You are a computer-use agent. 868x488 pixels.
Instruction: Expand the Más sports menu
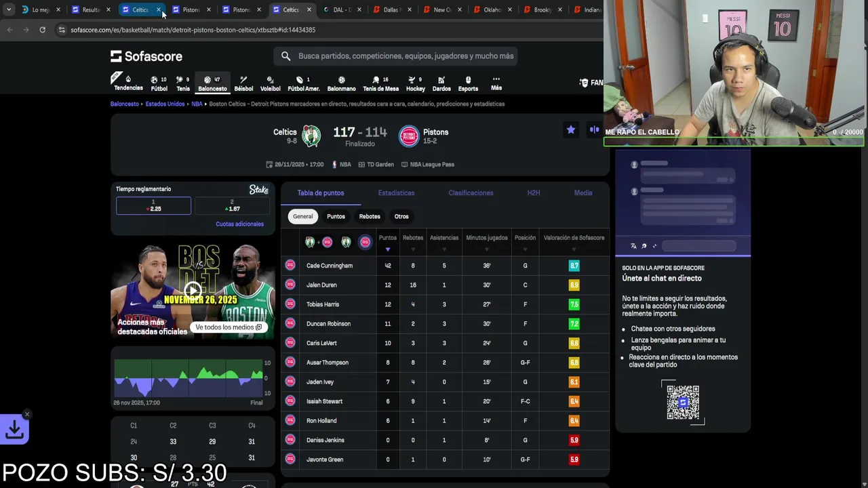[496, 83]
